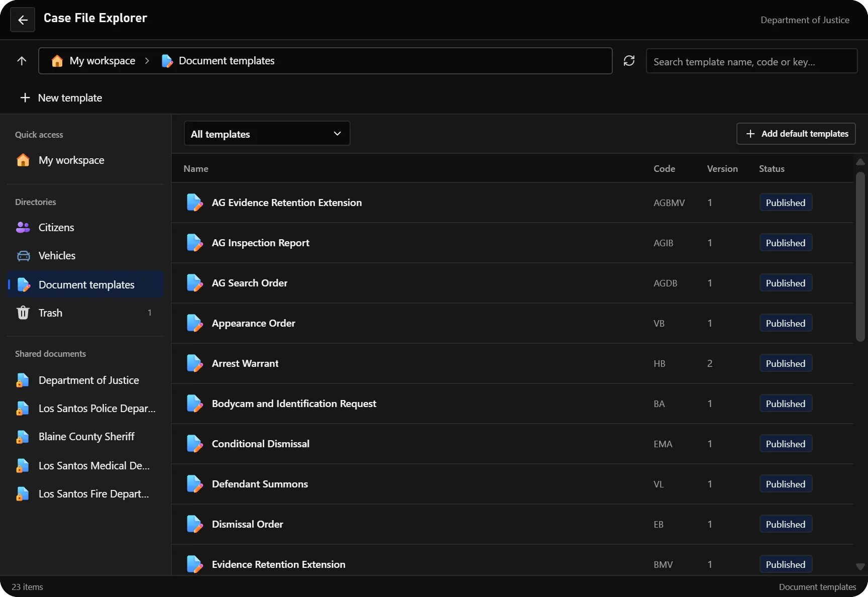Click code AGBMV cell
The width and height of the screenshot is (868, 597).
point(669,203)
